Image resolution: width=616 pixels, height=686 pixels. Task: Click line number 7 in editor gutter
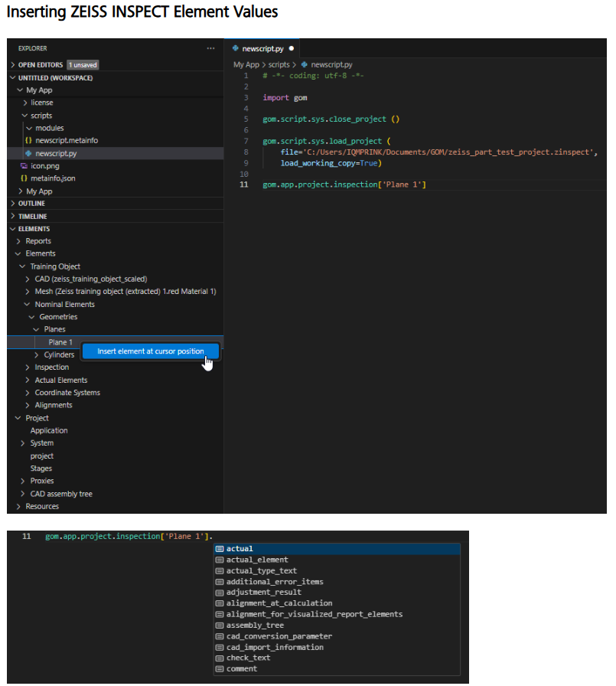coord(246,141)
